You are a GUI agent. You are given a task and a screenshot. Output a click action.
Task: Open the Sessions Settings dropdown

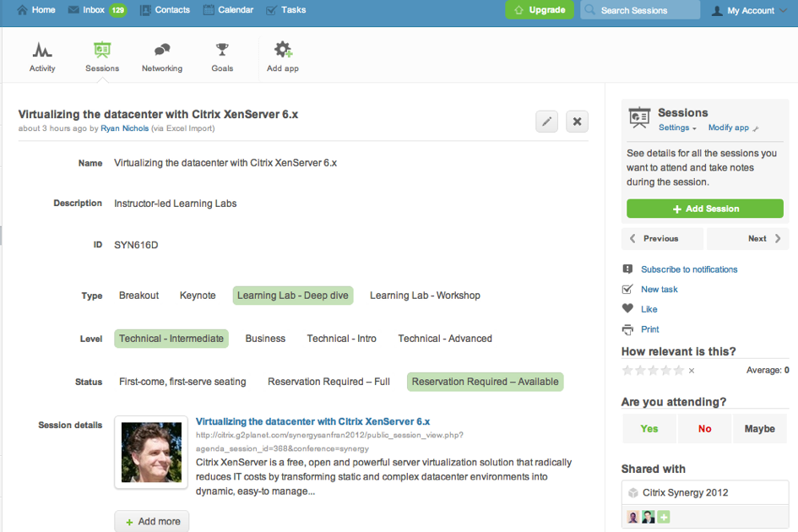point(677,128)
